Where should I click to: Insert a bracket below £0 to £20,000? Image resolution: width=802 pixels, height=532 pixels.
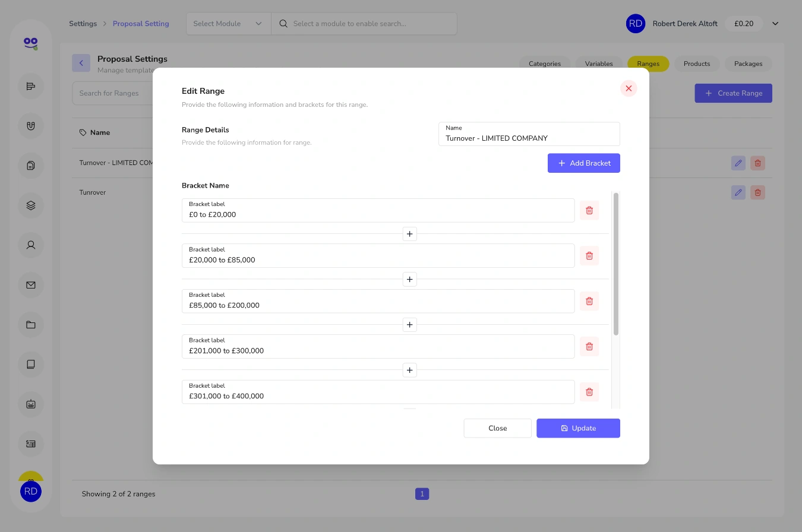409,234
